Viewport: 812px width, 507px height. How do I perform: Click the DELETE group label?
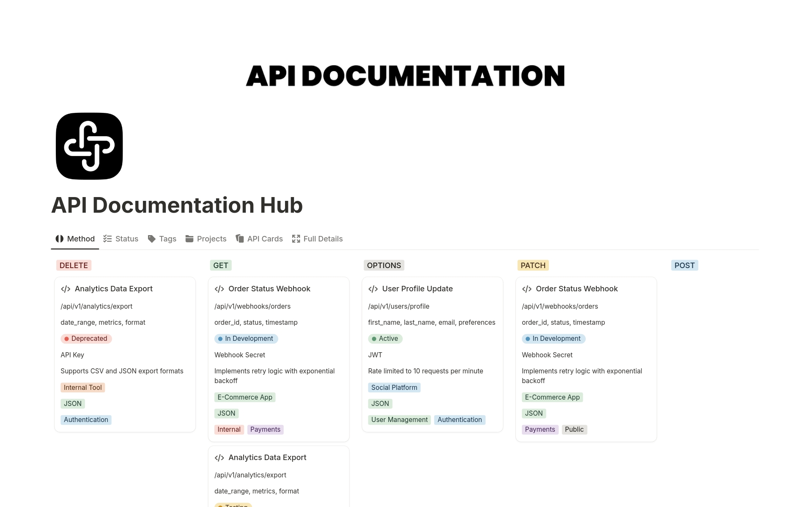pyautogui.click(x=74, y=266)
